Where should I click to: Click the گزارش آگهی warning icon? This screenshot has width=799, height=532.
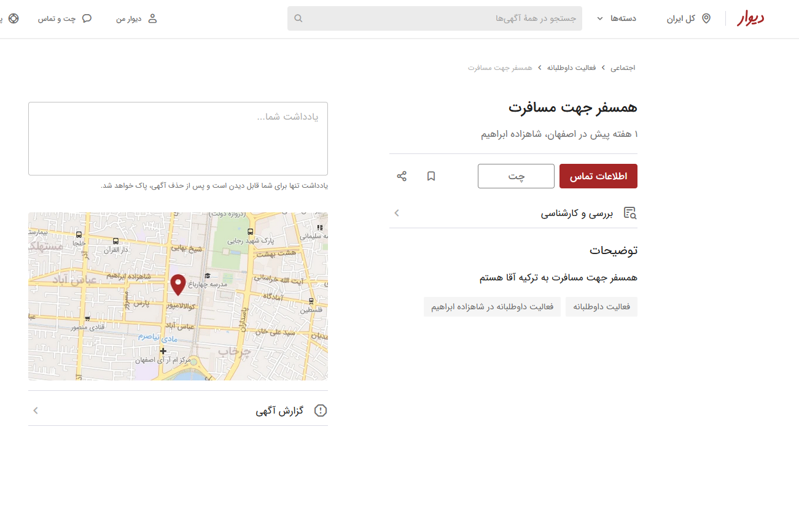click(321, 411)
